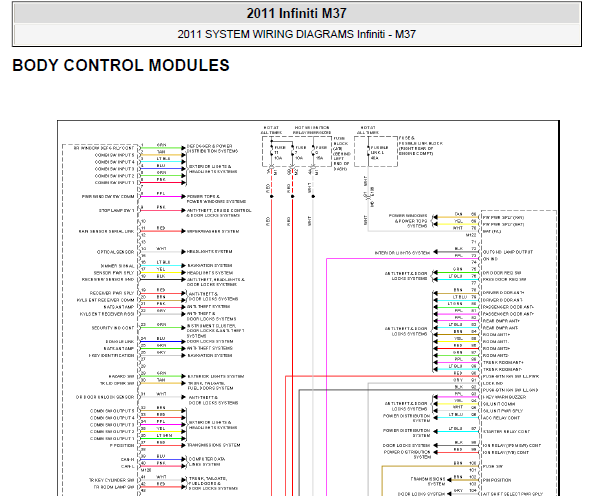The height and width of the screenshot is (496, 608).
Task: Click the 'FUSE 7 10A' fuse label
Action: [300, 153]
